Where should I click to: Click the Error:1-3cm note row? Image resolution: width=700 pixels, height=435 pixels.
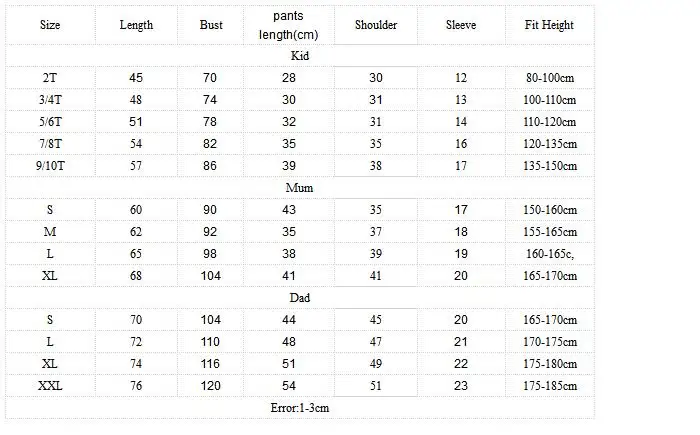tap(300, 408)
